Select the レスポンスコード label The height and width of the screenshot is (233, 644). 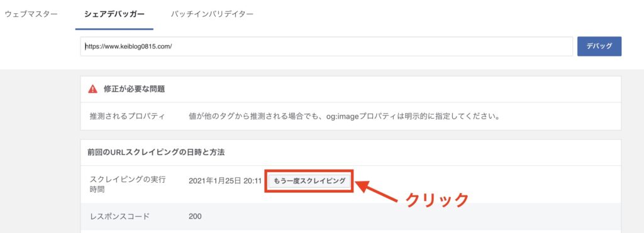click(x=119, y=216)
